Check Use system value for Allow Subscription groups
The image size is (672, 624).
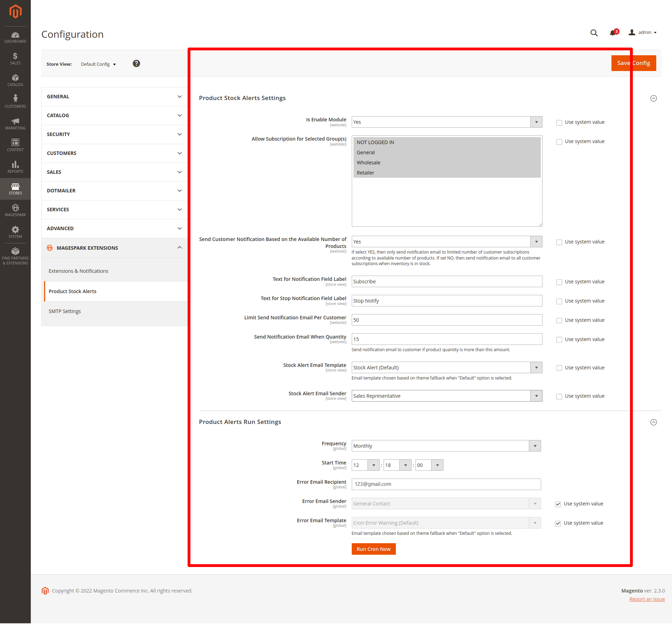pos(559,142)
